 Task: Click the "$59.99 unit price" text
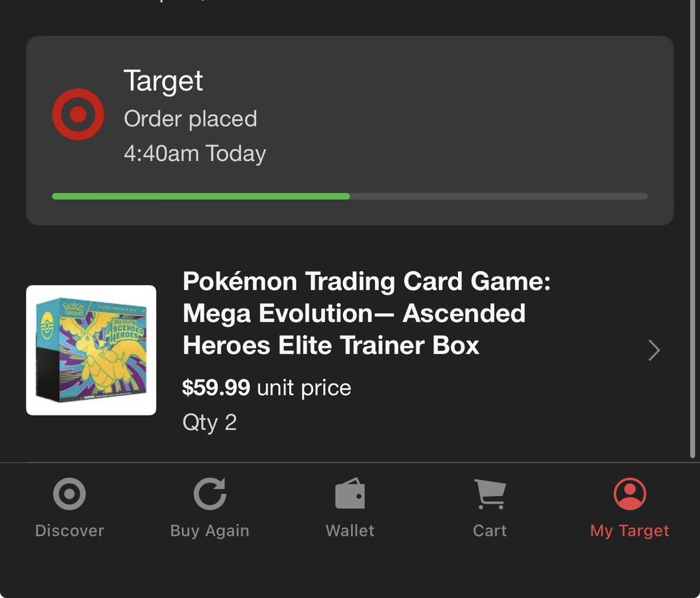(267, 388)
